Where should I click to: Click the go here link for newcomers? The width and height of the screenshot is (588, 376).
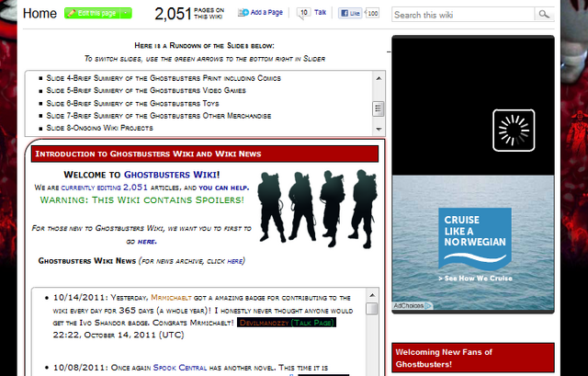147,242
